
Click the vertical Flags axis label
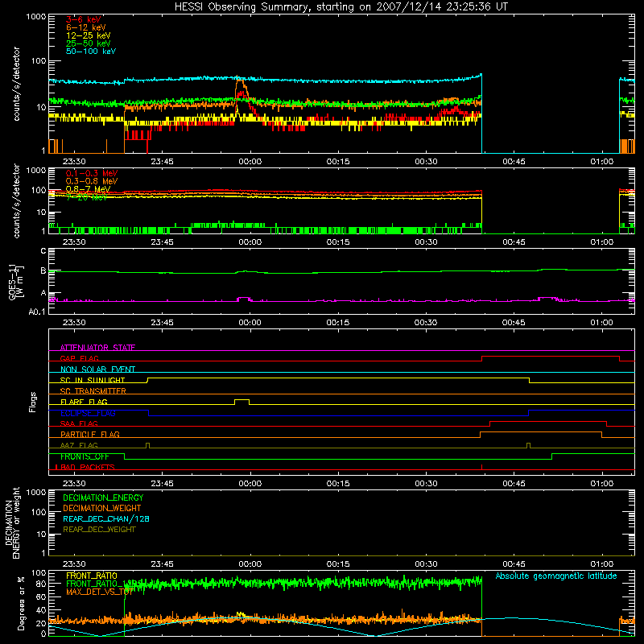(33, 402)
